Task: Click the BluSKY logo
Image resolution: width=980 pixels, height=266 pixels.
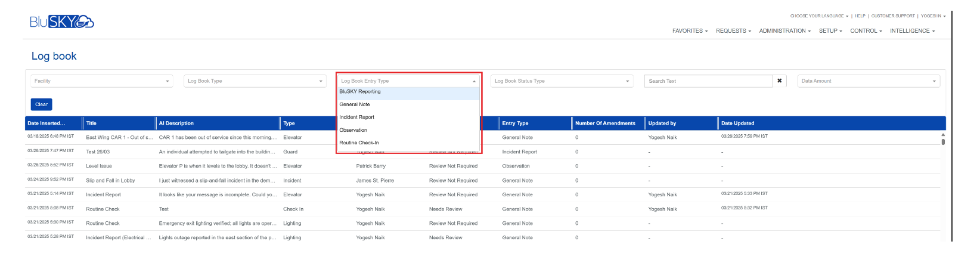Action: click(x=62, y=22)
